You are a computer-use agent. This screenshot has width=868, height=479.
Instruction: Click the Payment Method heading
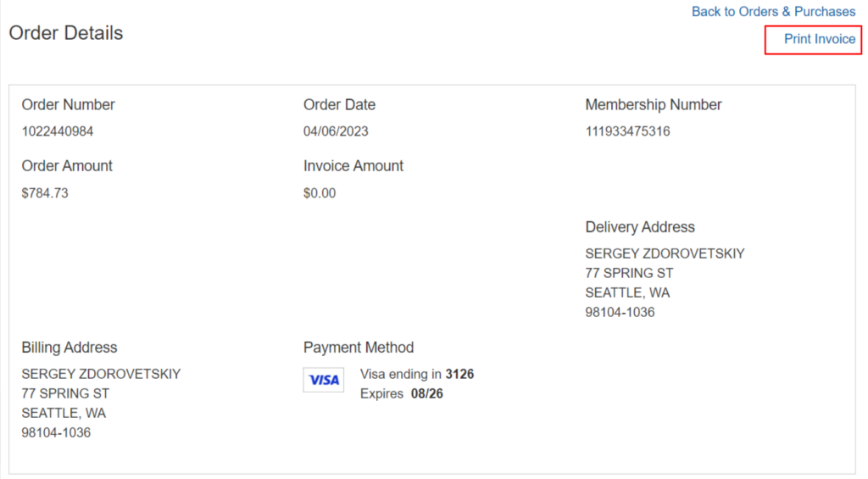click(x=359, y=348)
